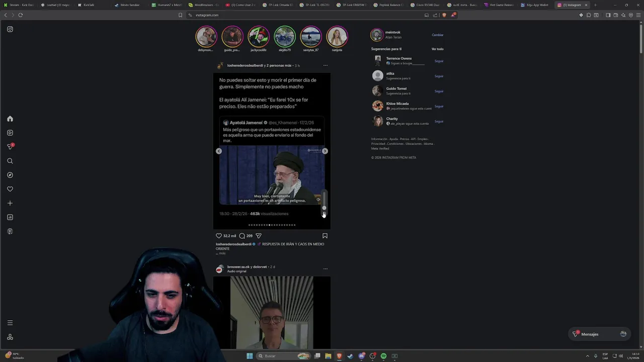View natijota story
Viewport: 644px width, 362px height.
(337, 37)
